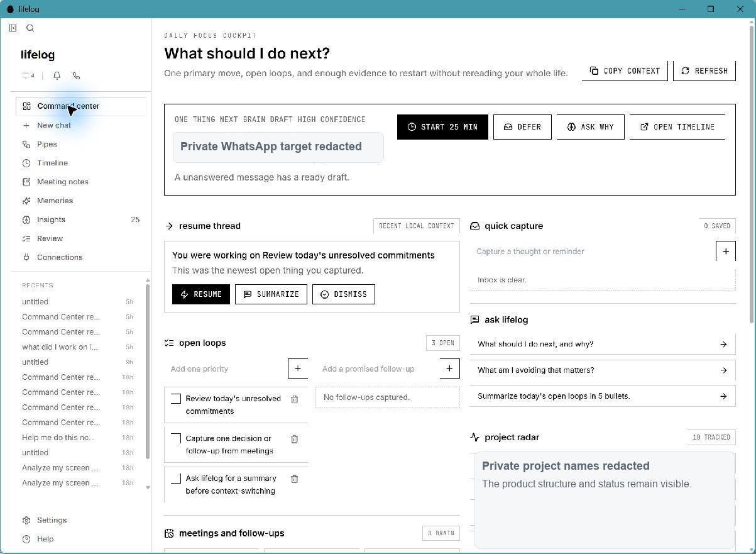Click the phone icon under lifelog
Screen dimensions: 756x554
pos(76,75)
